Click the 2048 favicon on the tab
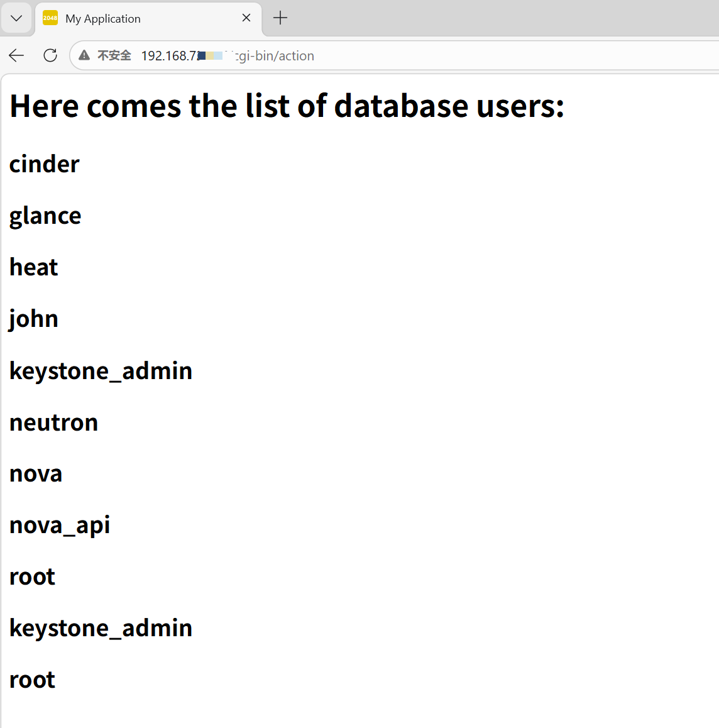This screenshot has height=728, width=719. [x=50, y=18]
